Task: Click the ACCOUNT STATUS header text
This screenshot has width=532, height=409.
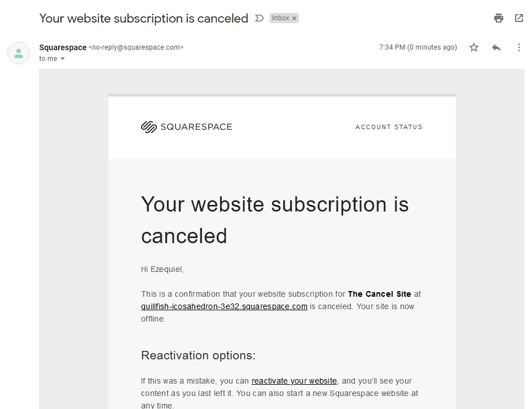Action: (x=389, y=127)
